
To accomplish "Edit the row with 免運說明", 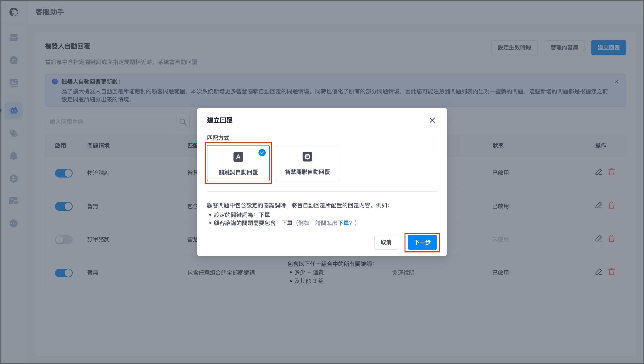I will click(x=599, y=272).
